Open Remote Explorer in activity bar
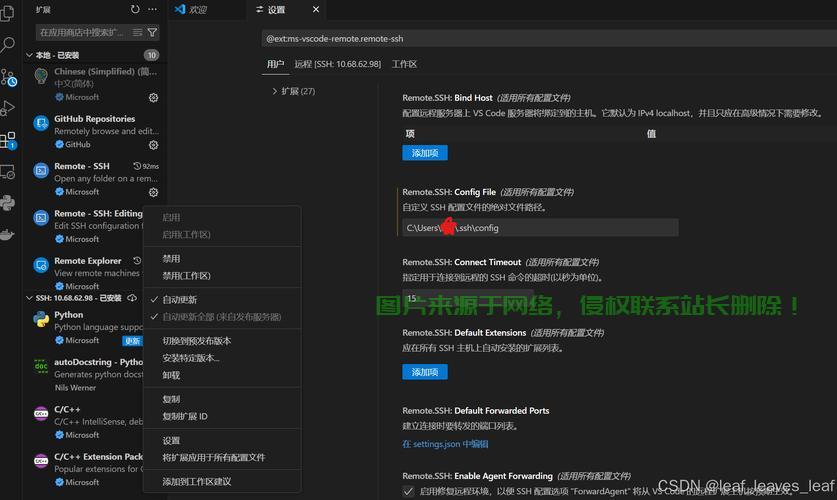 7,172
